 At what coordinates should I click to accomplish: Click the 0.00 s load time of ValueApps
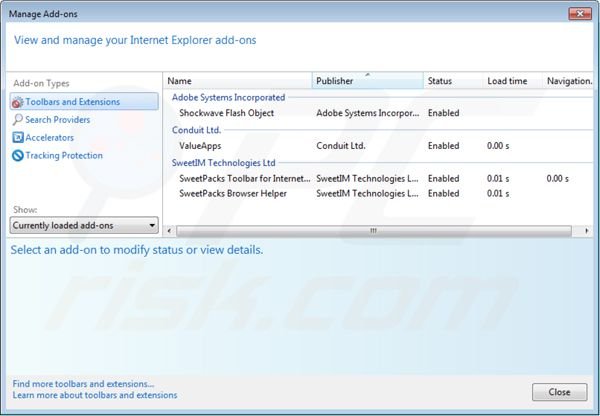coord(498,146)
